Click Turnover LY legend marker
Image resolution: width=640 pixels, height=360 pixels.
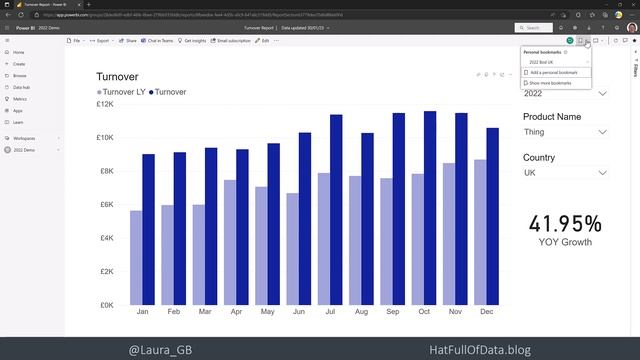coord(99,92)
